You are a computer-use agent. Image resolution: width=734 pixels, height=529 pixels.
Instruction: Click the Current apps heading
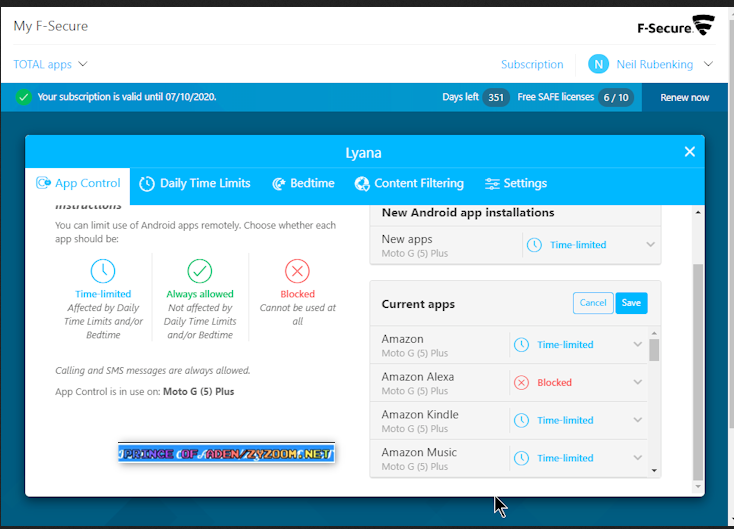418,304
